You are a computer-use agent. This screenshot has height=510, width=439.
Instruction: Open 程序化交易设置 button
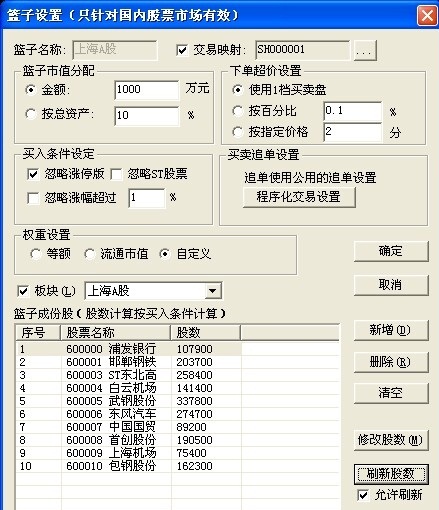(299, 197)
